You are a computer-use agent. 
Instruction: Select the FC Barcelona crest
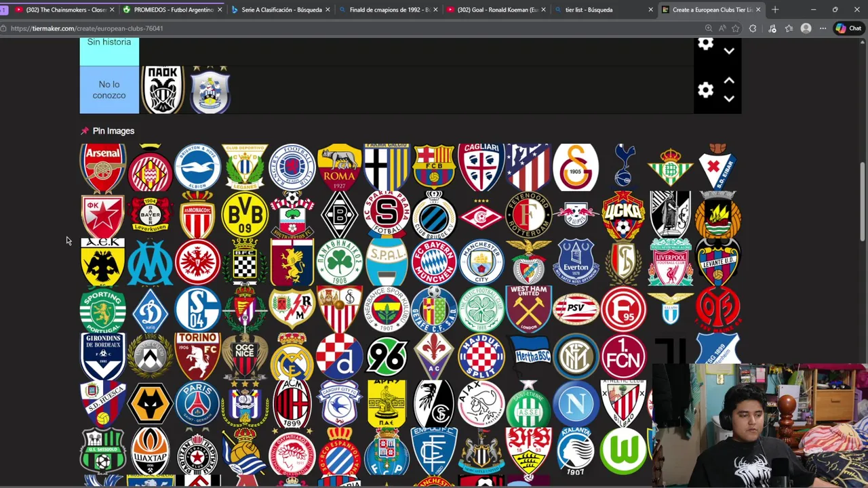click(x=434, y=167)
